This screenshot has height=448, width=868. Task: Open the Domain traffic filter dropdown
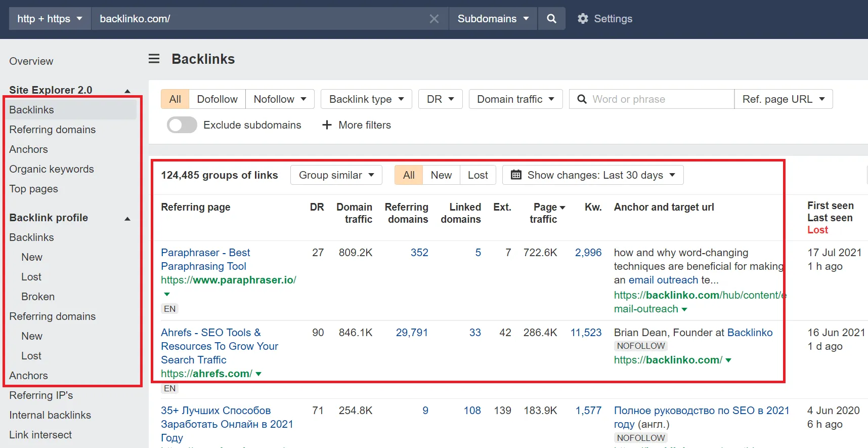(x=515, y=99)
